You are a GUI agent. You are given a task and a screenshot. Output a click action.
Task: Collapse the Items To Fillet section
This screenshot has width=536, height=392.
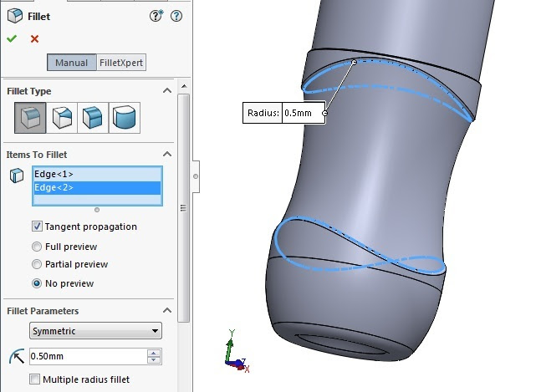pyautogui.click(x=167, y=154)
